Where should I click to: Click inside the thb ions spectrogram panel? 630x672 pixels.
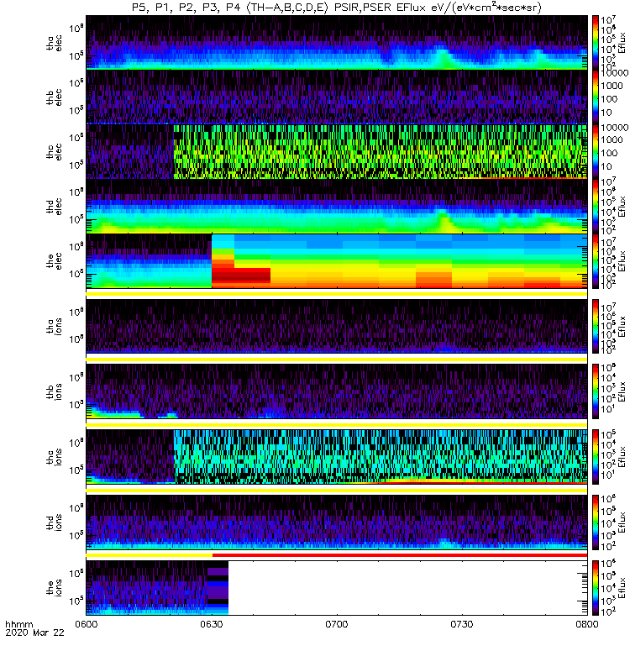coord(337,391)
